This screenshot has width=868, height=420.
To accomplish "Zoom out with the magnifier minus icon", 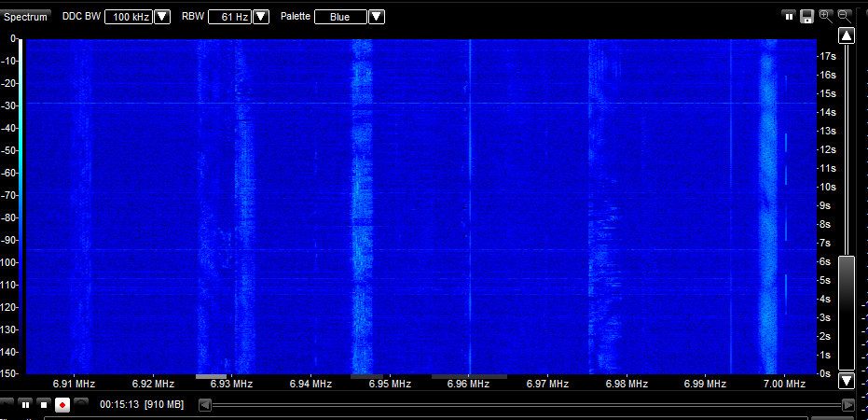I will (844, 16).
